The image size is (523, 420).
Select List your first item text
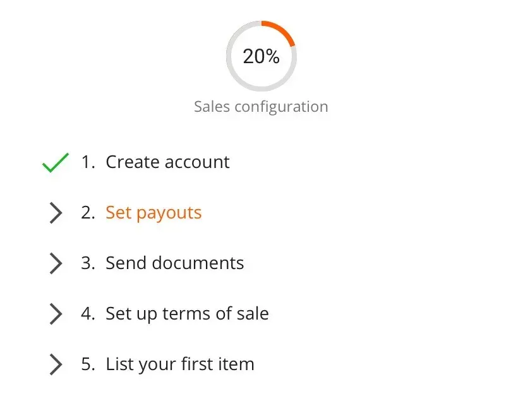[x=179, y=364]
